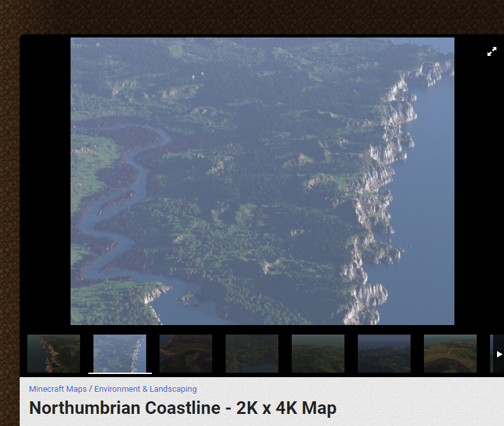
Task: Open the third thumbnail with orange-brown terrain
Action: (186, 354)
